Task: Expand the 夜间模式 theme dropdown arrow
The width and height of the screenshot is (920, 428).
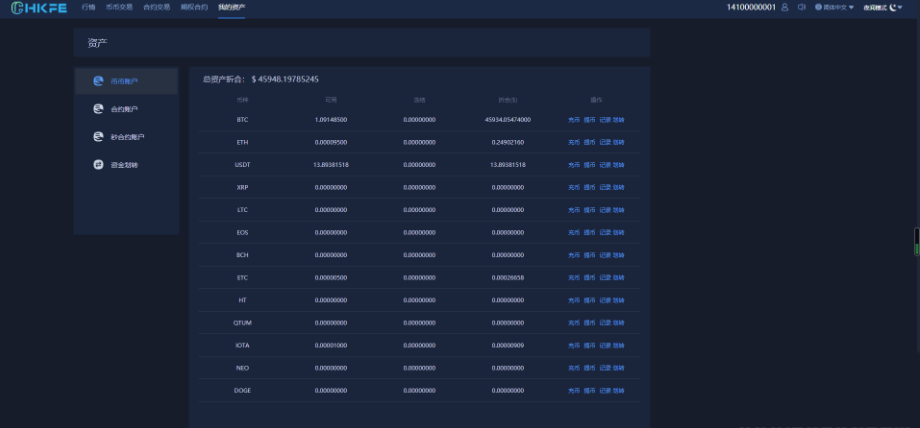Action: [x=900, y=8]
